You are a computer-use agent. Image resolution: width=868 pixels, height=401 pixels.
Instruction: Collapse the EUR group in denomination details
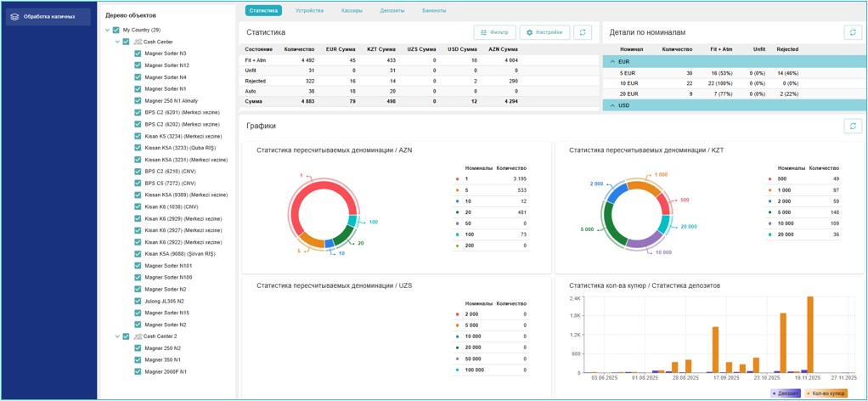pos(613,62)
